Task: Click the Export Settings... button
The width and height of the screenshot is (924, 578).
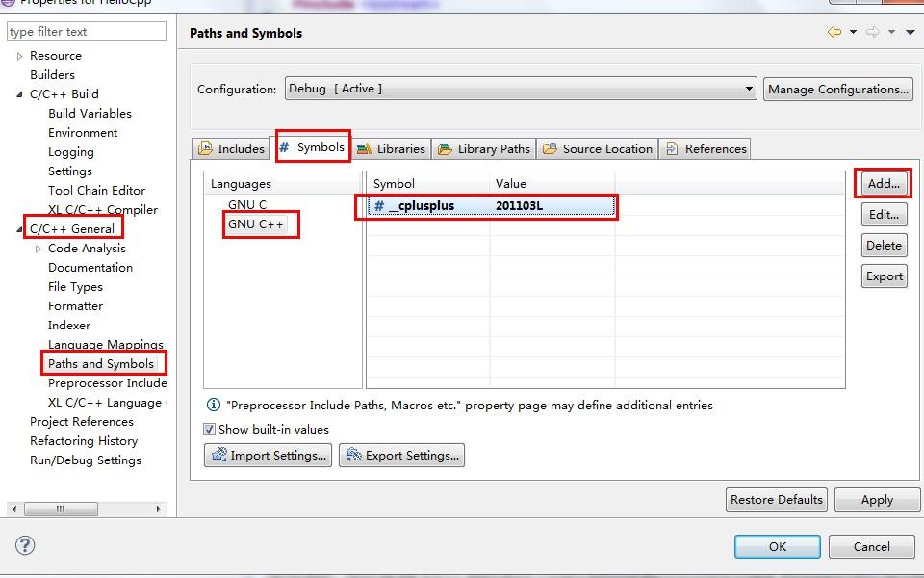Action: (402, 456)
